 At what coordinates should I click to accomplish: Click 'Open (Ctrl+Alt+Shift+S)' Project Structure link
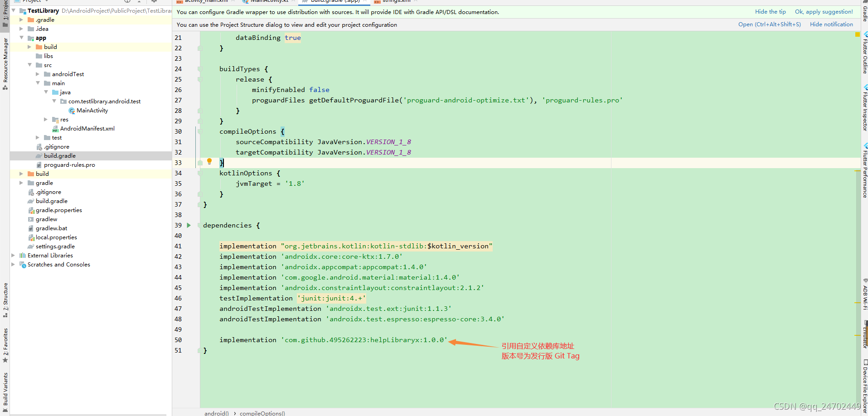pyautogui.click(x=769, y=24)
